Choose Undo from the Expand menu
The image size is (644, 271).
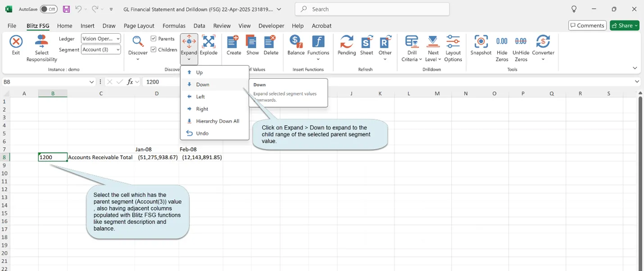pyautogui.click(x=214, y=133)
